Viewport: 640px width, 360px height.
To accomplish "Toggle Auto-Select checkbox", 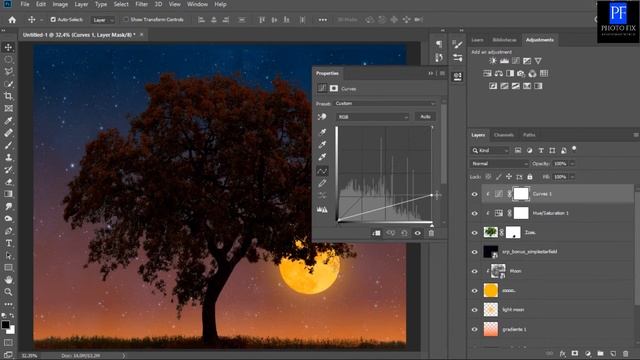I will 53,20.
